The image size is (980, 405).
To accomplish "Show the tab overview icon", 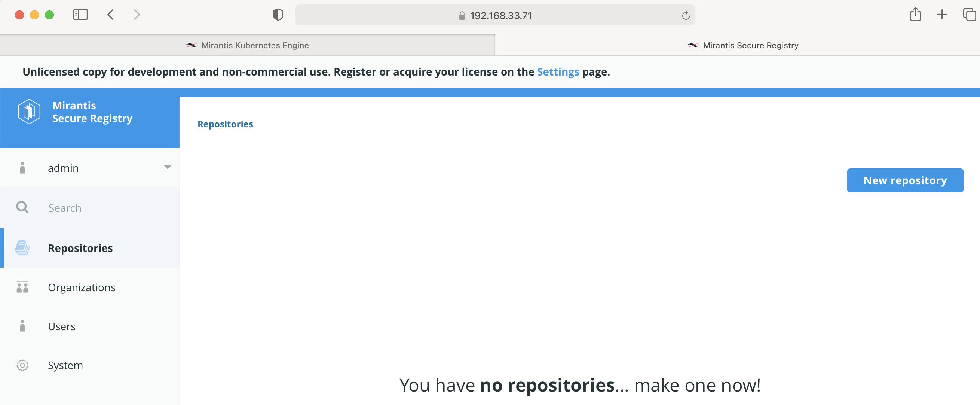I will pos(969,15).
